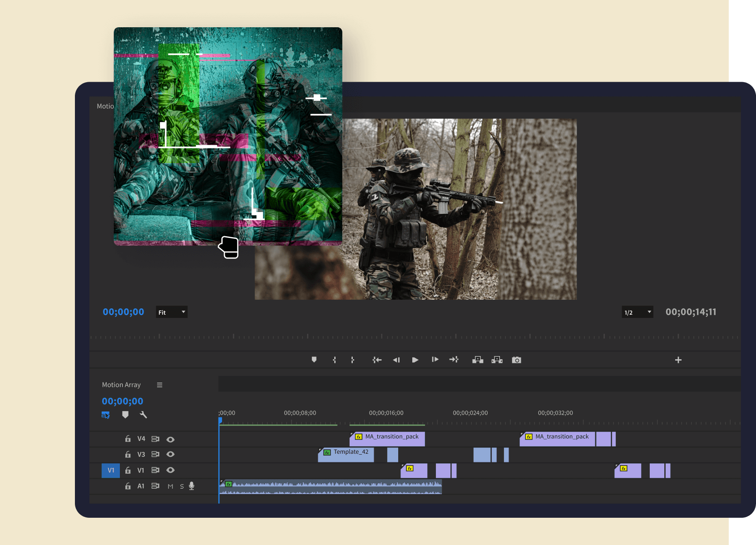The image size is (756, 545).
Task: Mute the A1 audio track
Action: pos(170,486)
